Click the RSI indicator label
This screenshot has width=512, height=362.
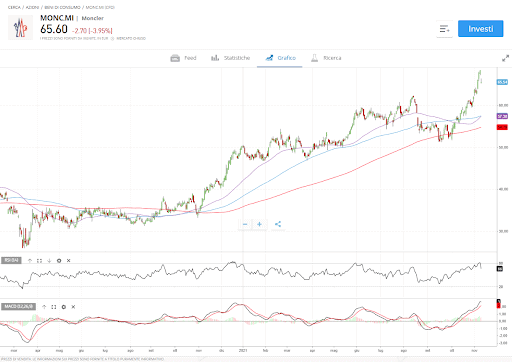[11, 260]
